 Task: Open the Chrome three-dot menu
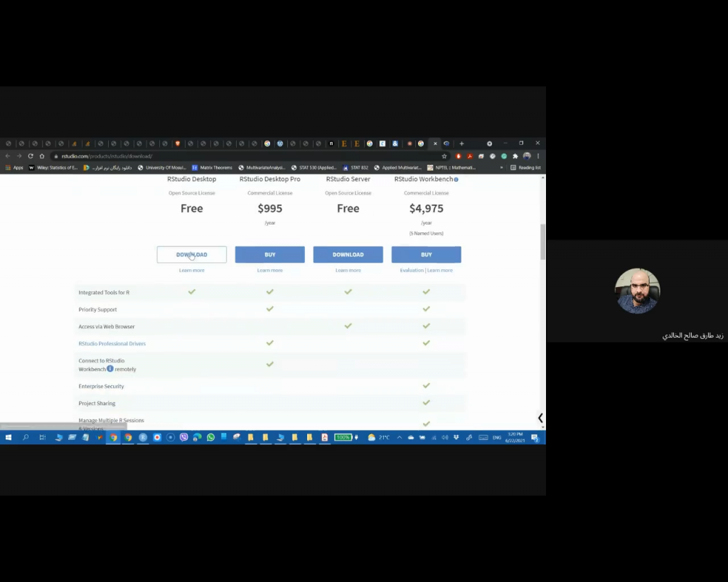538,156
